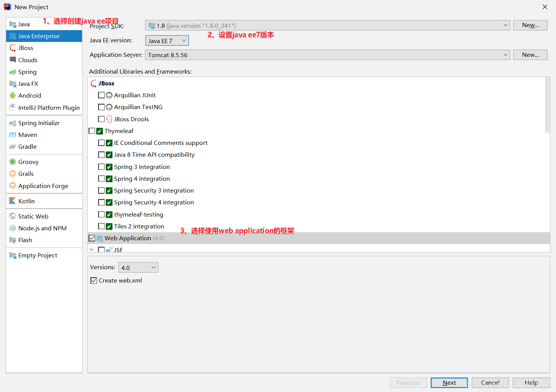Click the Flash folder icon
Screen dimensions: 556x392
pyautogui.click(x=13, y=240)
